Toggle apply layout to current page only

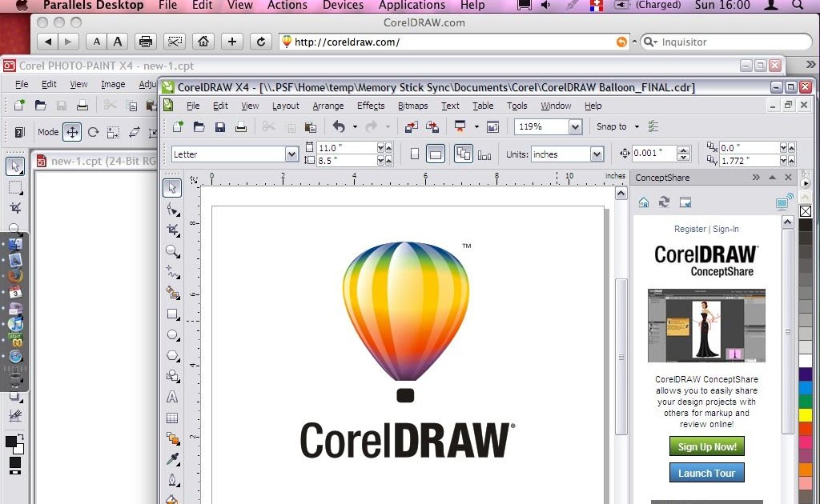pos(484,155)
